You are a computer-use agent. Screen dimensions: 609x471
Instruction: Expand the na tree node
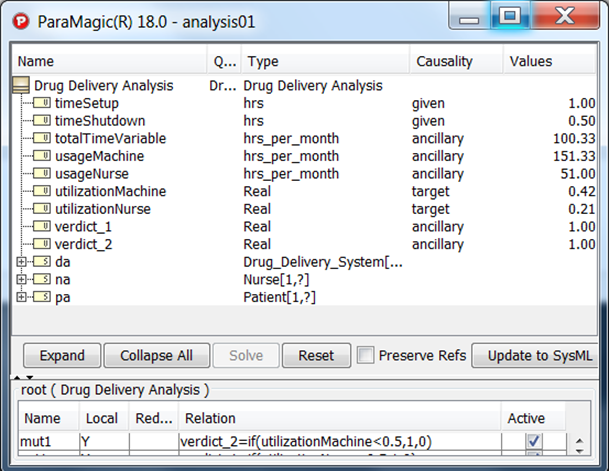pyautogui.click(x=21, y=279)
